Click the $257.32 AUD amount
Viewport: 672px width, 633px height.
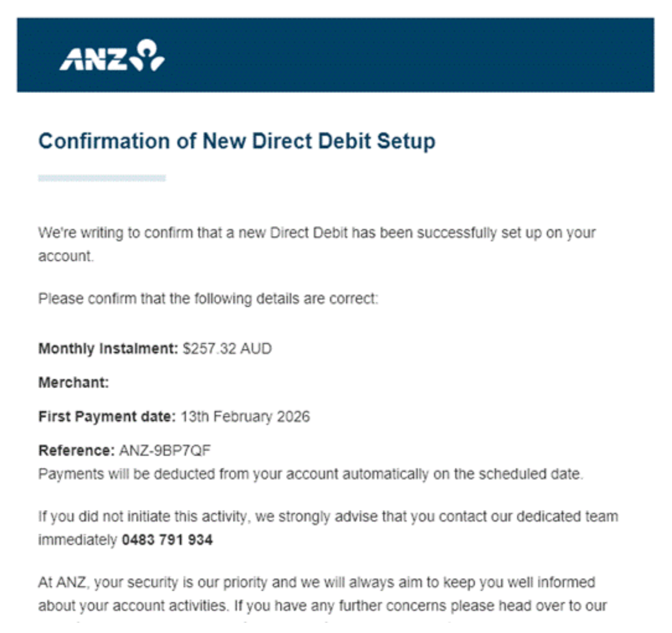(227, 349)
